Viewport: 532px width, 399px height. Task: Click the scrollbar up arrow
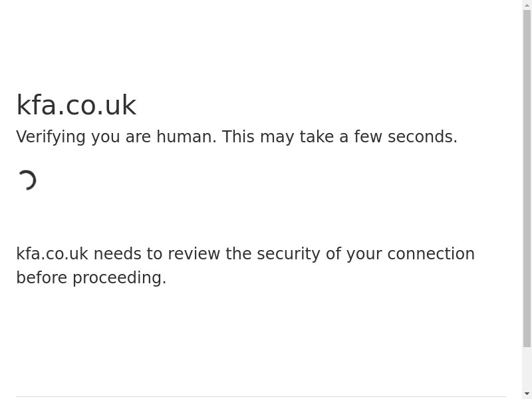point(527,5)
